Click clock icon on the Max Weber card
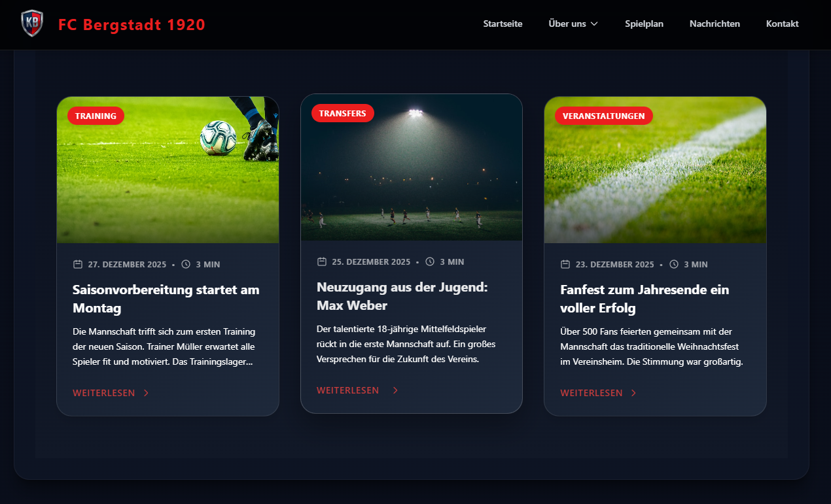Viewport: 831px width, 504px height. click(x=430, y=261)
